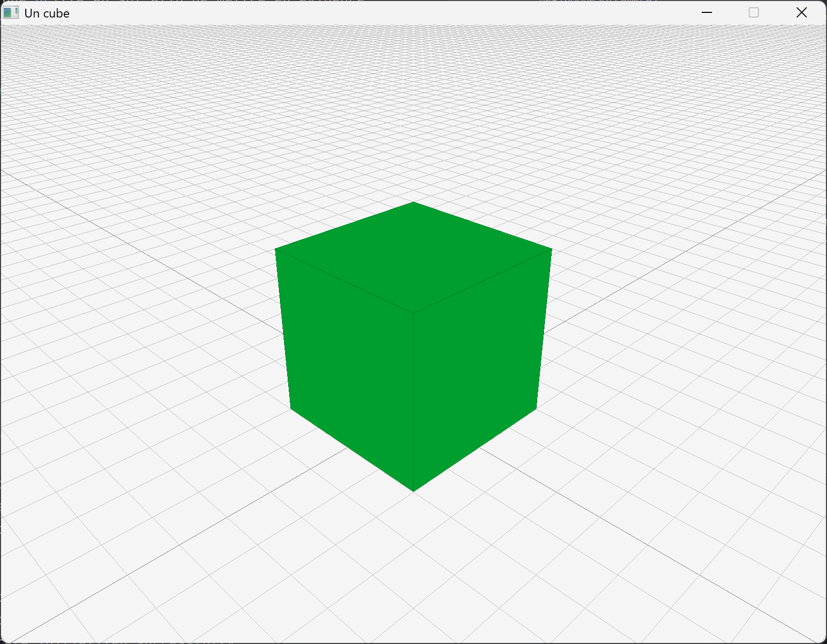This screenshot has height=644, width=827.
Task: Minimize the Un cube window
Action: pyautogui.click(x=707, y=13)
